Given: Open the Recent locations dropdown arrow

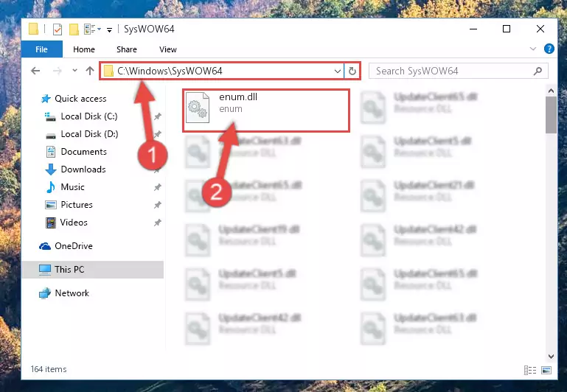Looking at the screenshot, I should click(x=74, y=71).
